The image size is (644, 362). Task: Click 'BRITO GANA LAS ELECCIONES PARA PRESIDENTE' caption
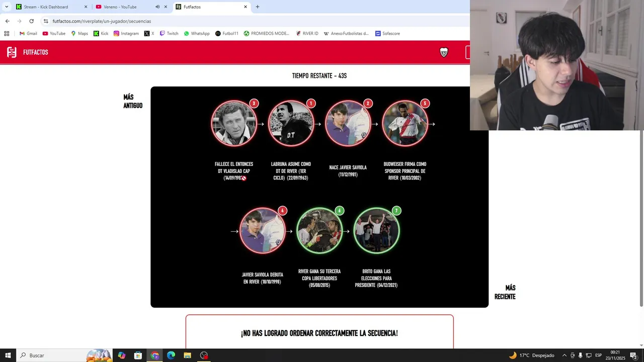point(376,279)
